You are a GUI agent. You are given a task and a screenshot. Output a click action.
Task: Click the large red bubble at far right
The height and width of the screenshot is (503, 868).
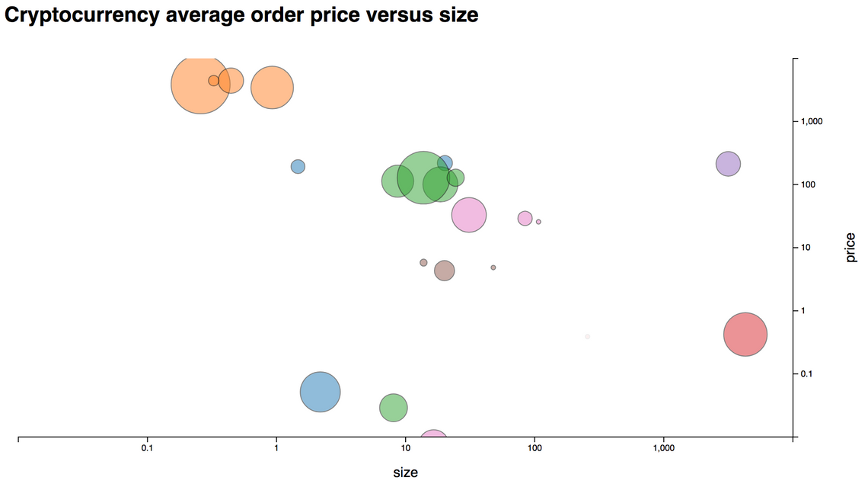point(745,335)
